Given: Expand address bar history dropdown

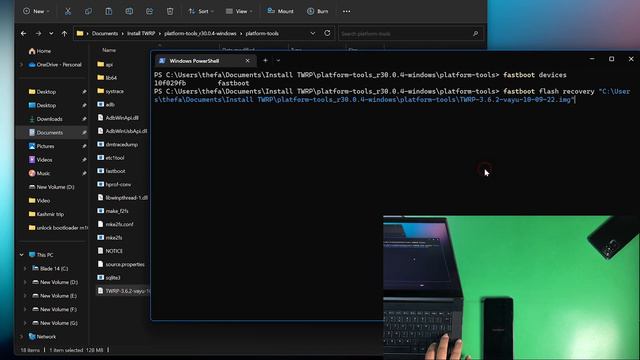Looking at the screenshot, I should tap(313, 33).
